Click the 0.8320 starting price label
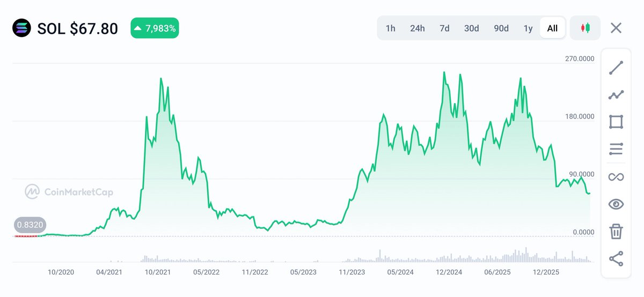The image size is (644, 297). pos(30,226)
